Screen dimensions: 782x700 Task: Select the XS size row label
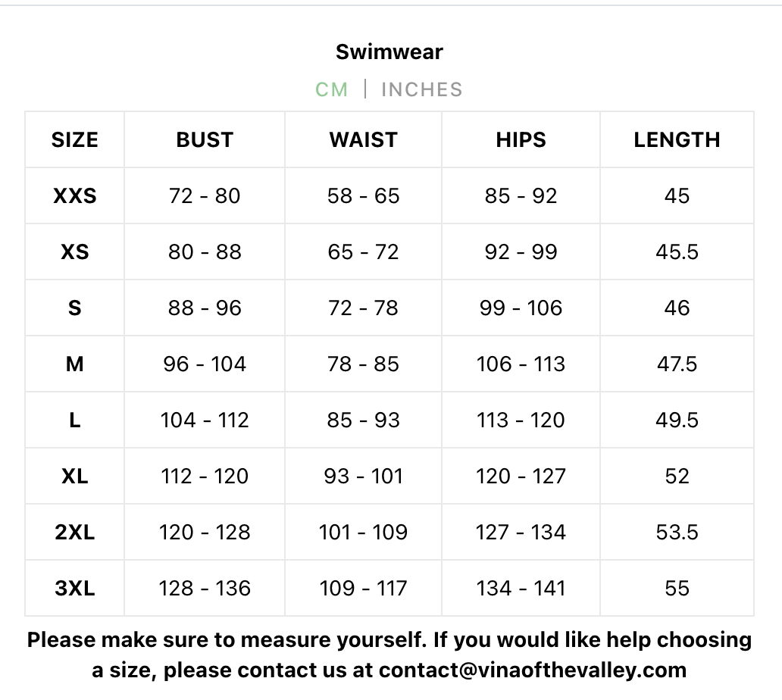click(x=75, y=252)
